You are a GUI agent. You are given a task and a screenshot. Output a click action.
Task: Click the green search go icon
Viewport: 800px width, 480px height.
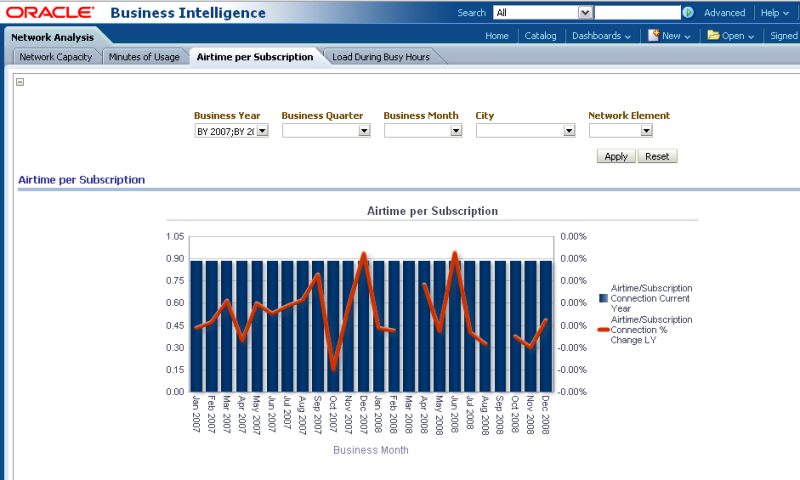[x=688, y=12]
